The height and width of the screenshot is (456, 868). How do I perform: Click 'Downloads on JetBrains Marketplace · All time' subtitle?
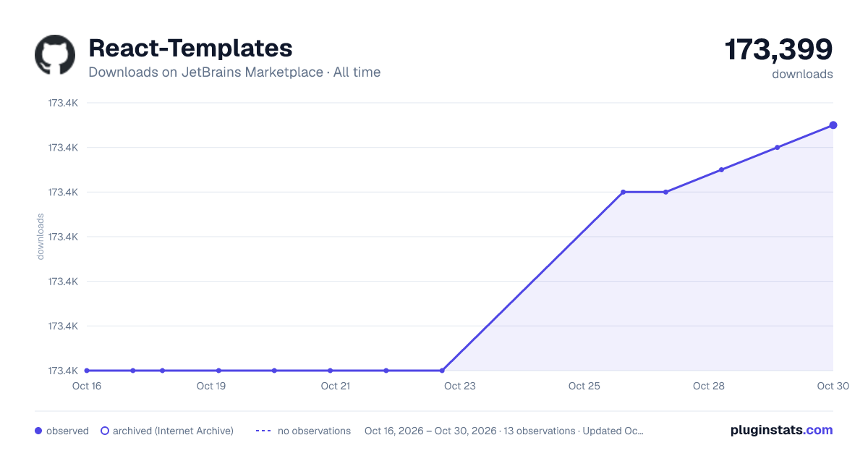tap(234, 72)
